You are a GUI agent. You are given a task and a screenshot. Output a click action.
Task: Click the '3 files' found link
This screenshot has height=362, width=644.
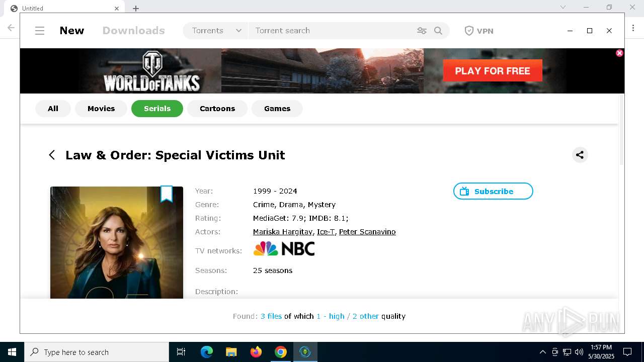271,316
